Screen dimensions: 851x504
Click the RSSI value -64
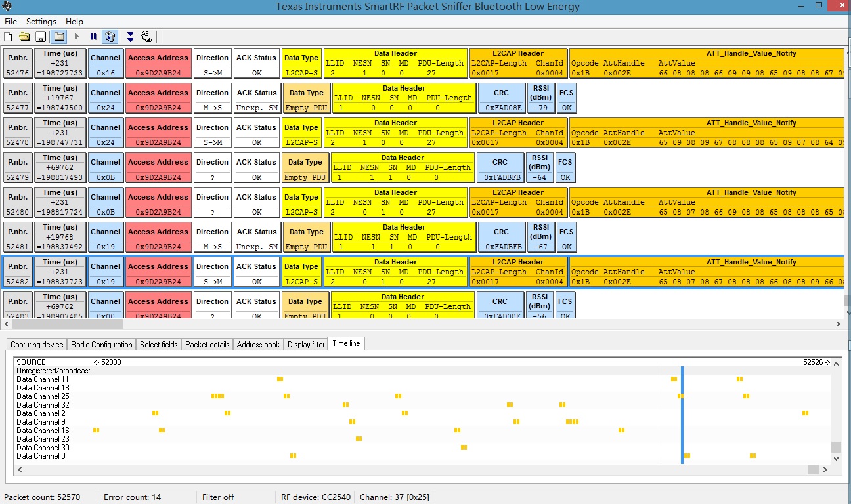coord(540,177)
